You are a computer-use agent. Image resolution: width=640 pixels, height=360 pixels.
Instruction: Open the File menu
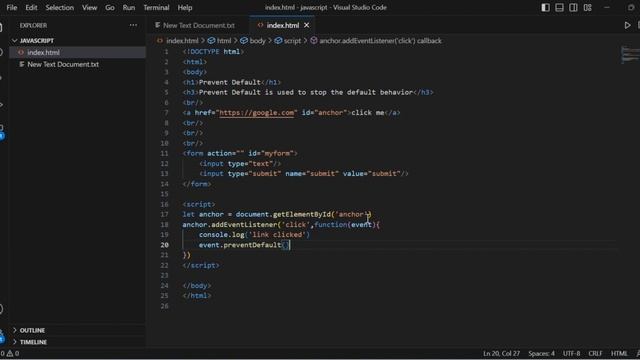[x=12, y=7]
